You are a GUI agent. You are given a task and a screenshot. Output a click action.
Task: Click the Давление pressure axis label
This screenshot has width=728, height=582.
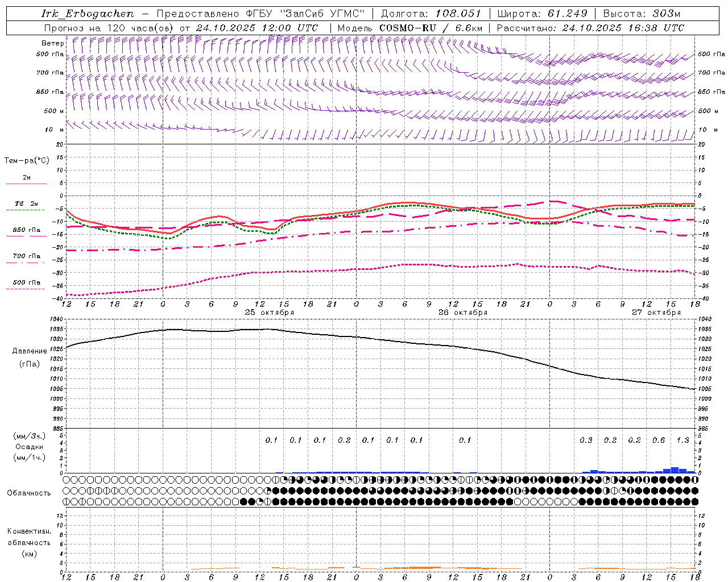click(x=30, y=351)
